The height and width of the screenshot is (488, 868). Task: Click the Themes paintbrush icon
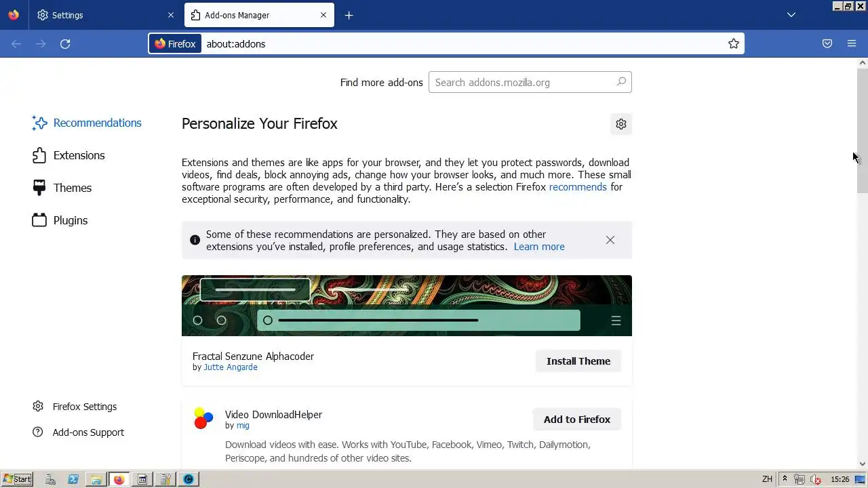click(39, 188)
